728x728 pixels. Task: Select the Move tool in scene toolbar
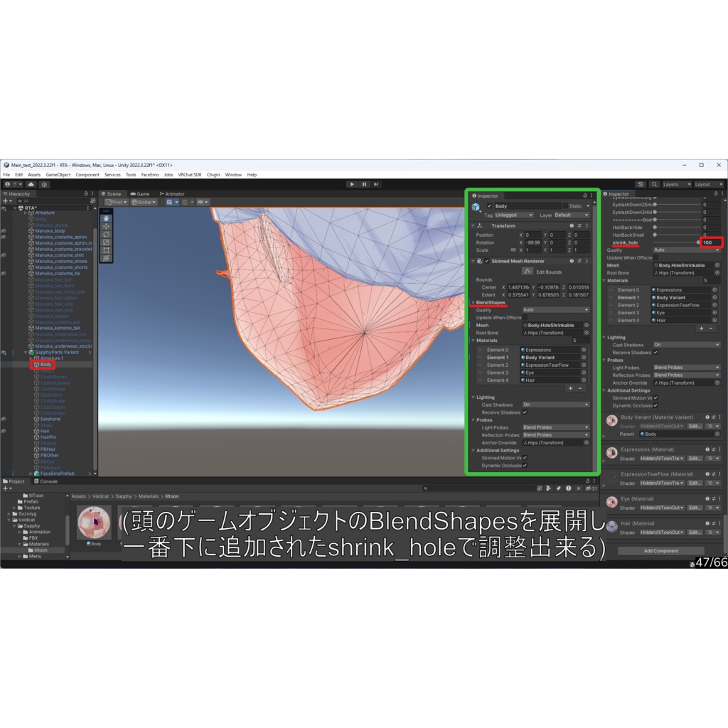(x=107, y=226)
